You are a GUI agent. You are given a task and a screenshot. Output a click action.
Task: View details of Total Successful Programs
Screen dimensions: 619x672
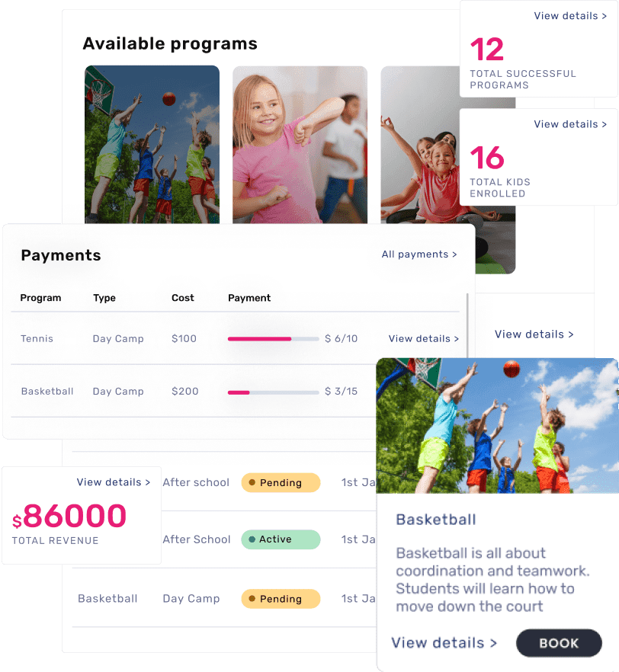click(x=570, y=16)
